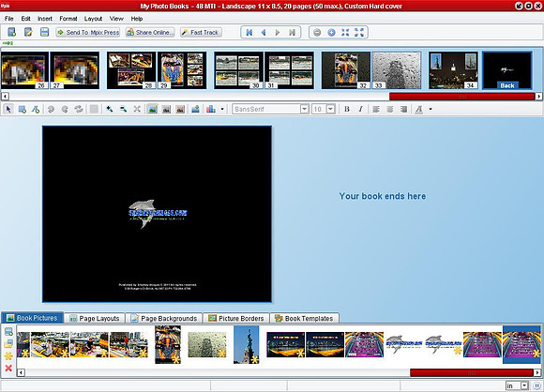Jump to the last page
The image size is (544, 392).
pos(292,32)
